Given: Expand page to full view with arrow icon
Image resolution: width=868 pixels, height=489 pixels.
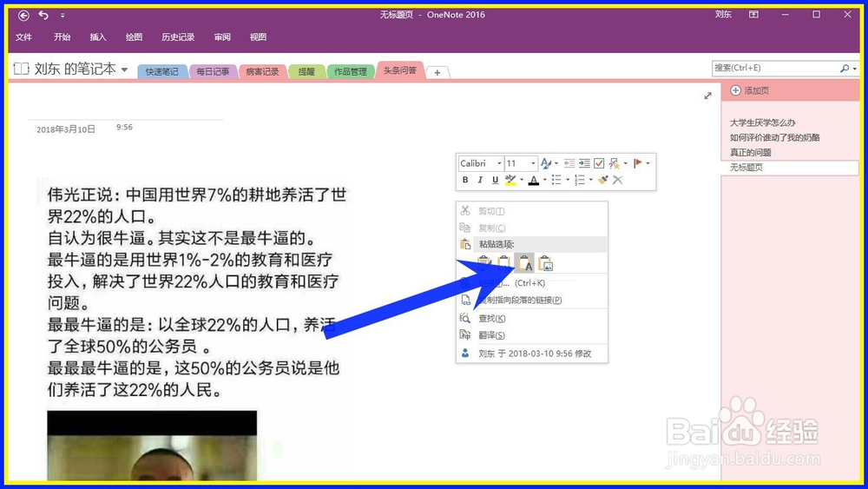Looking at the screenshot, I should pos(707,96).
